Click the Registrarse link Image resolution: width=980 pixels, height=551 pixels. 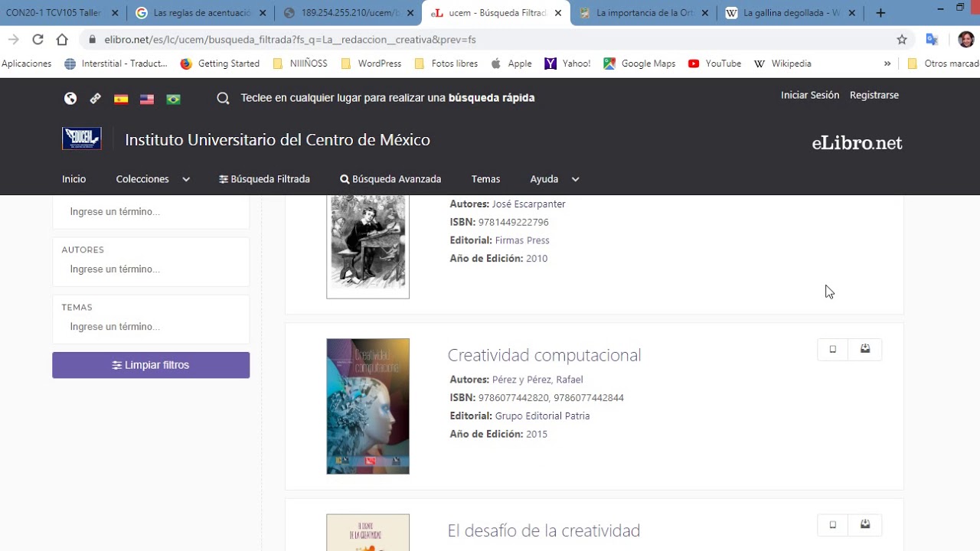coord(874,95)
